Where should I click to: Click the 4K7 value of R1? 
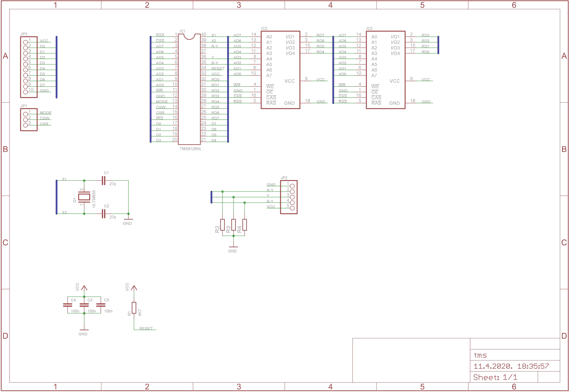tap(140, 312)
